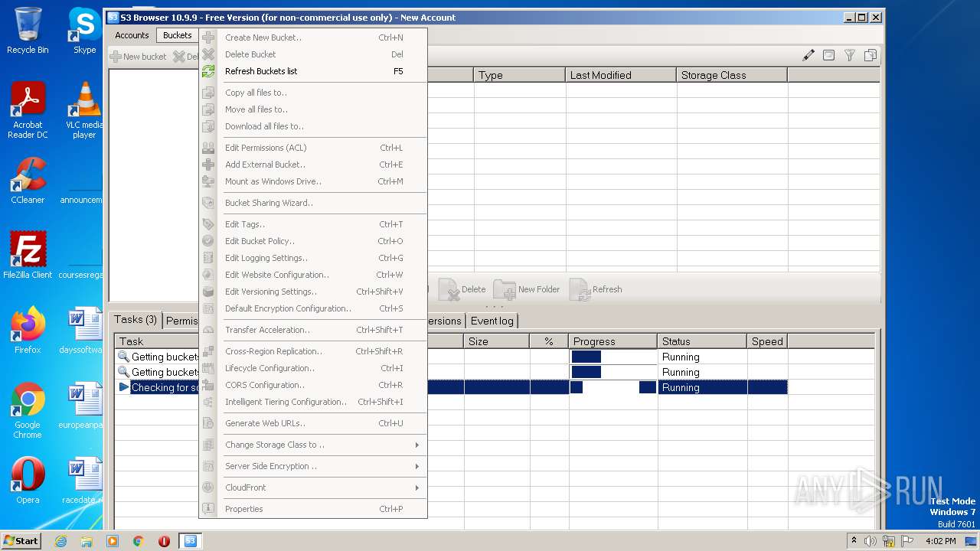The width and height of the screenshot is (980, 551).
Task: Click the Windows Explorer folder taskbar icon
Action: [x=87, y=541]
